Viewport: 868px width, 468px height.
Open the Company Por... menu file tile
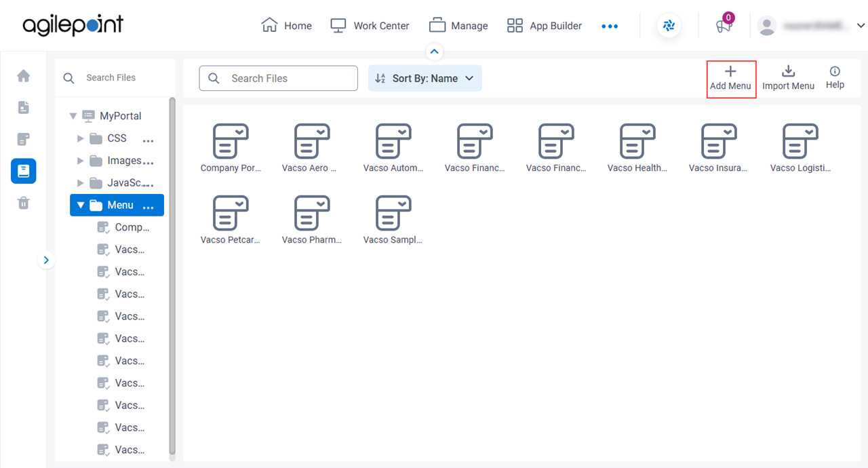231,149
